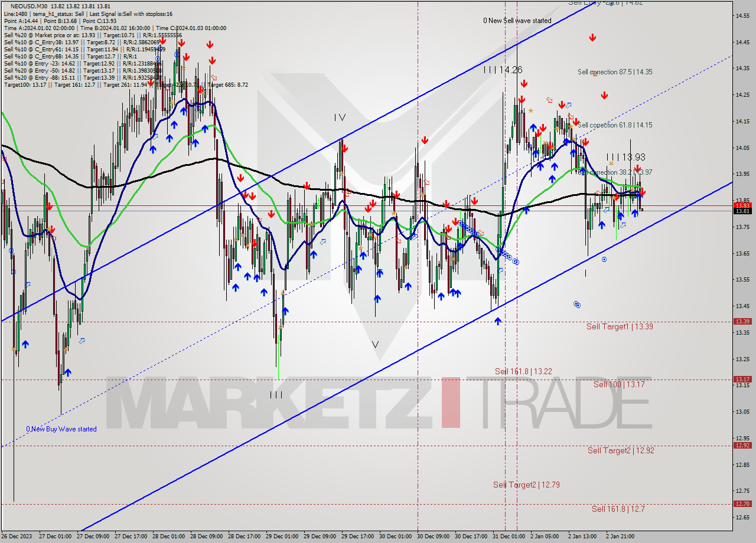
Task: Click the 'Target100: 13.17' info line
Action: [125, 84]
